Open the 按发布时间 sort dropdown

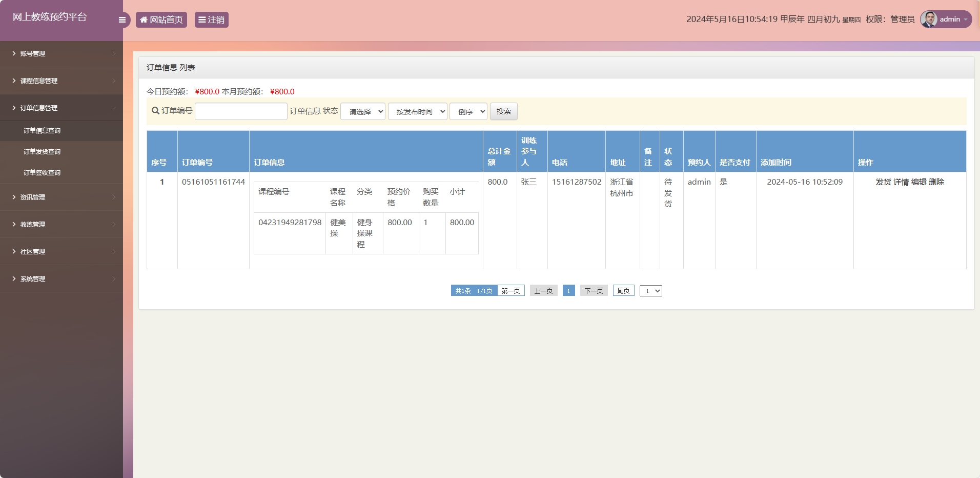418,111
